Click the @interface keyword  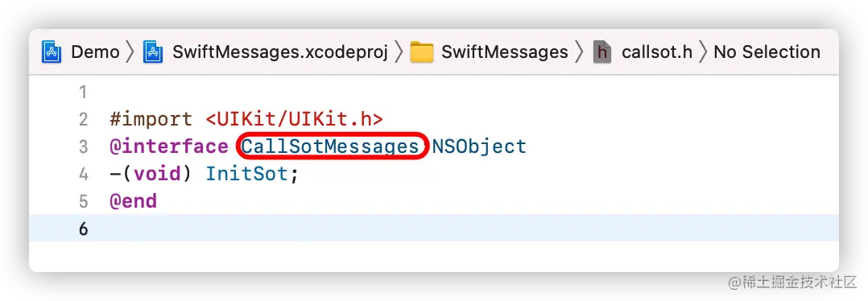169,146
